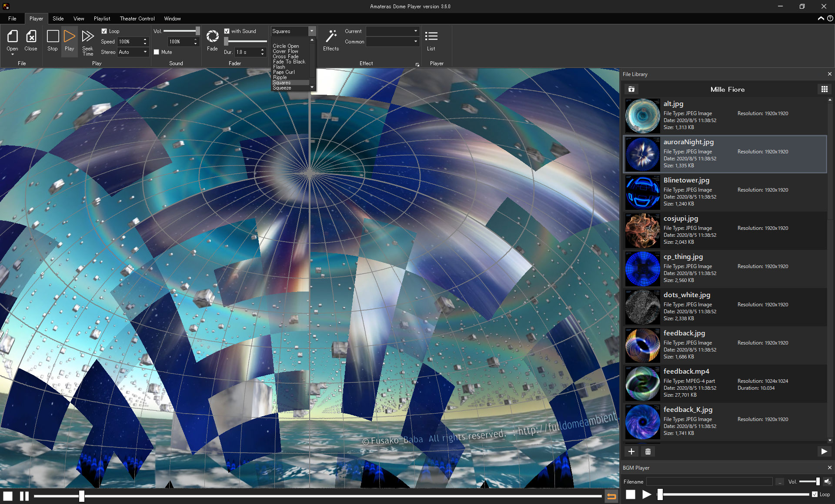Toggle the Mute checkbox
Screen dimensions: 835x504
(x=157, y=52)
